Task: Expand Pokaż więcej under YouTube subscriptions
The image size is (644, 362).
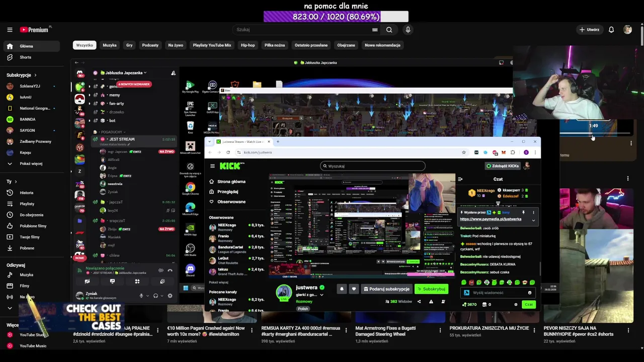Action: pos(30,163)
